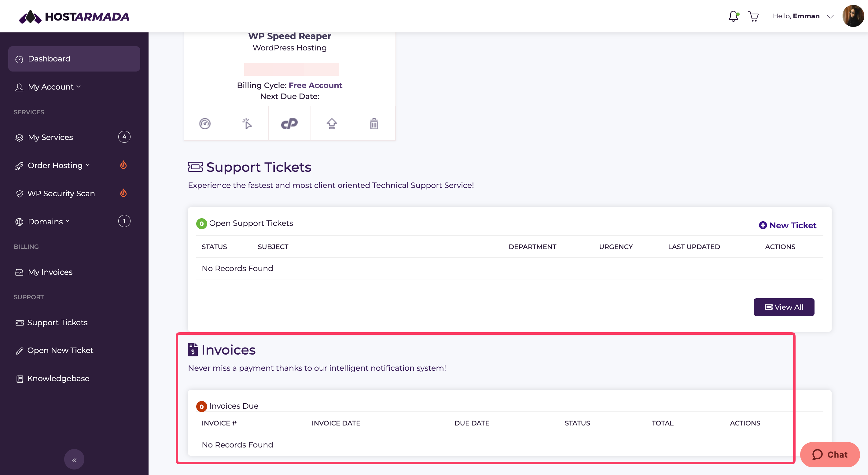
Task: Open the user profile avatar
Action: pyautogui.click(x=853, y=16)
